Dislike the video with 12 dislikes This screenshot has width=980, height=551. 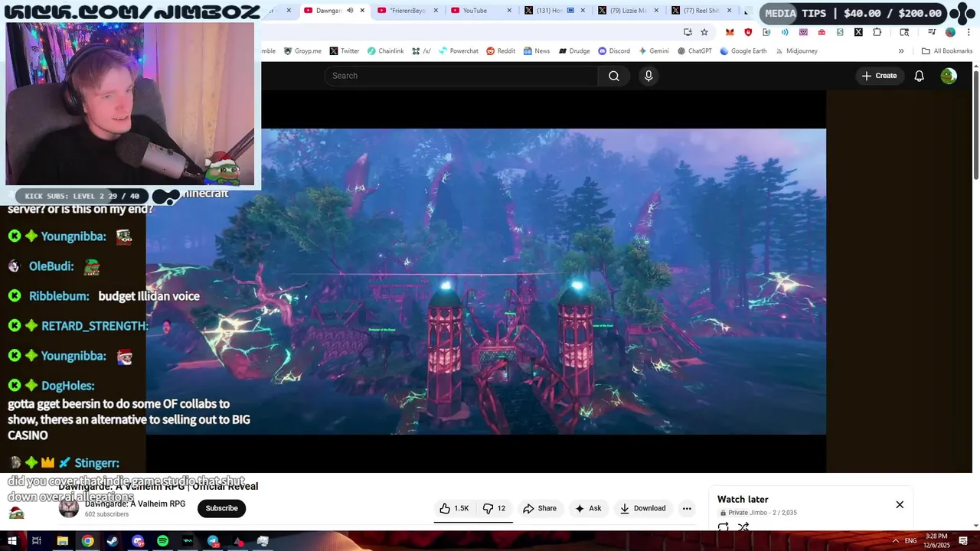[x=495, y=508]
